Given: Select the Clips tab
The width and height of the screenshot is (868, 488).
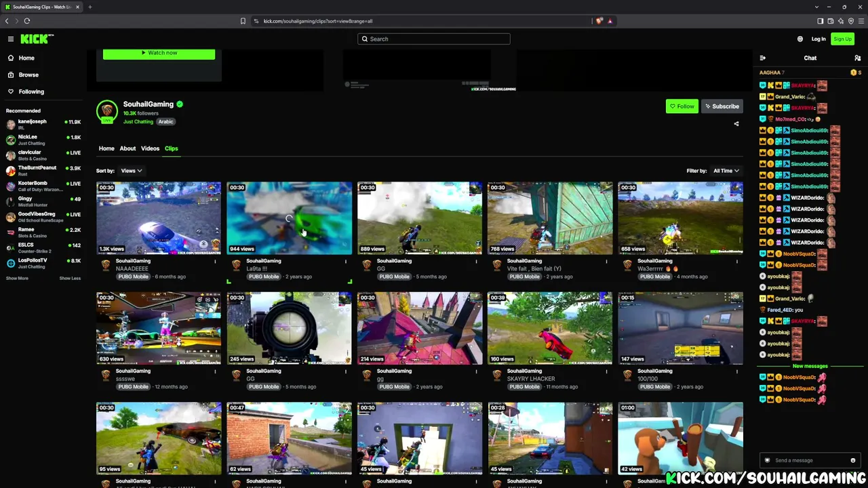Looking at the screenshot, I should (171, 148).
